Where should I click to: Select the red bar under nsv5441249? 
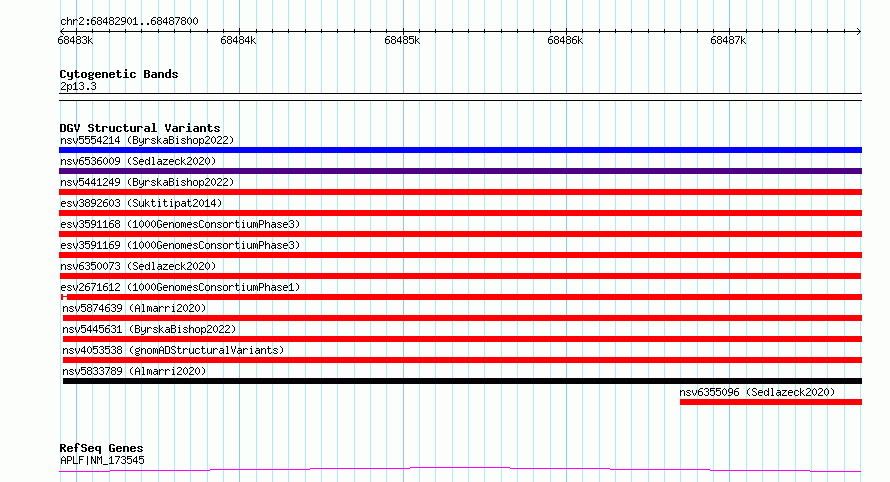click(460, 192)
